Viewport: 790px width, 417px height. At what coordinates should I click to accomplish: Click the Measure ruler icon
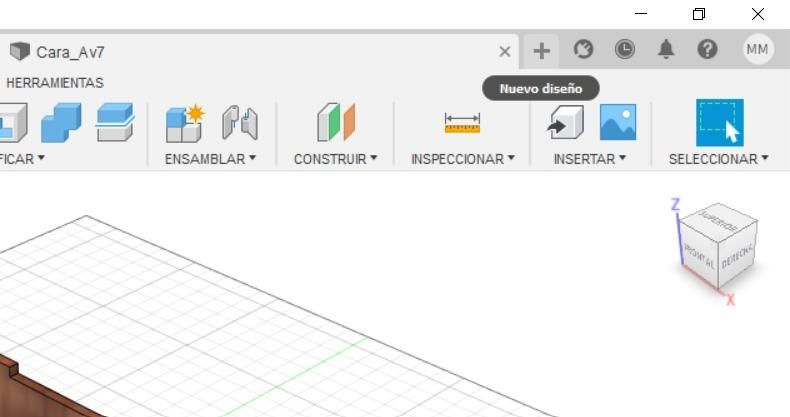(462, 123)
